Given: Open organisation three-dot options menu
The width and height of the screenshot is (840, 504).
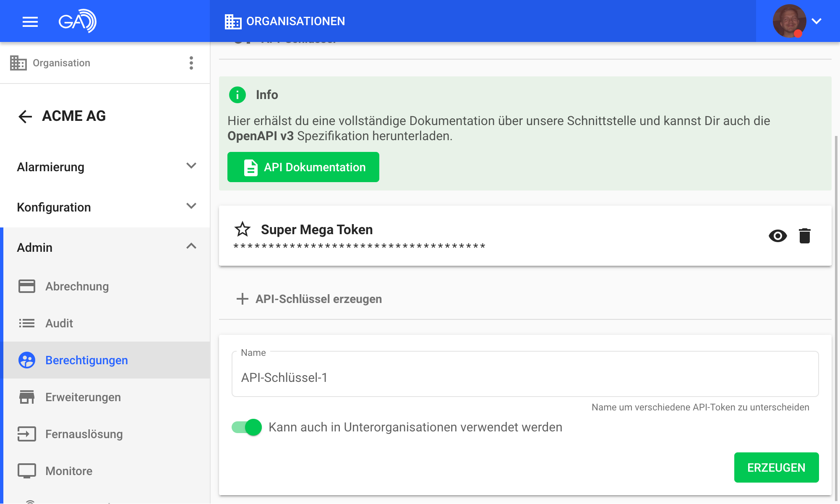Looking at the screenshot, I should tap(191, 63).
